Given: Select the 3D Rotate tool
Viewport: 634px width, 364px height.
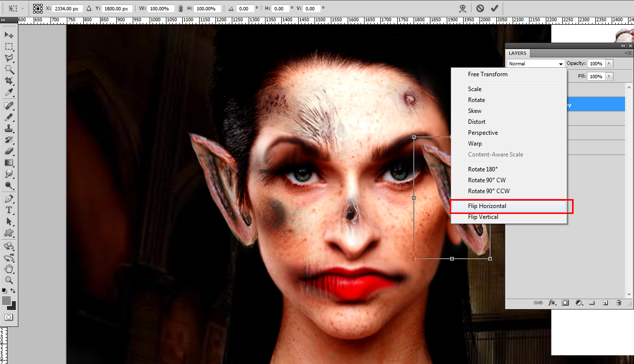Looking at the screenshot, I should click(x=9, y=246).
